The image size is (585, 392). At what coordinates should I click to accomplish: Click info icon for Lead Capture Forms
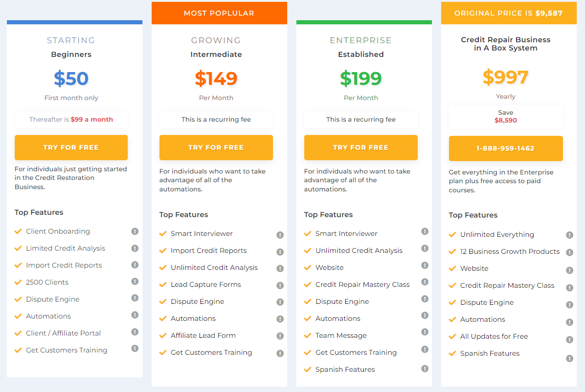click(x=280, y=286)
